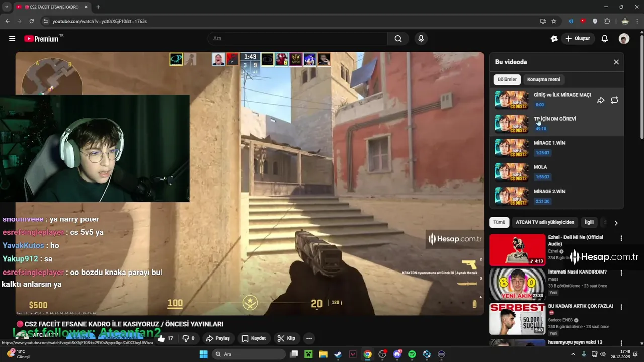Dislike the video with thumbs down
Viewport: 644px width, 362px height.
189,338
